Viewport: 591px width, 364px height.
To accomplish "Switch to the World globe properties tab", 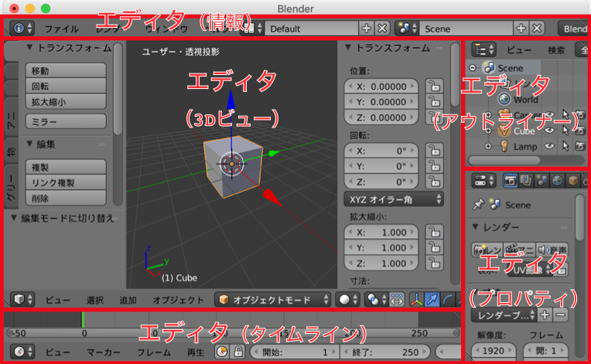I will (x=558, y=181).
